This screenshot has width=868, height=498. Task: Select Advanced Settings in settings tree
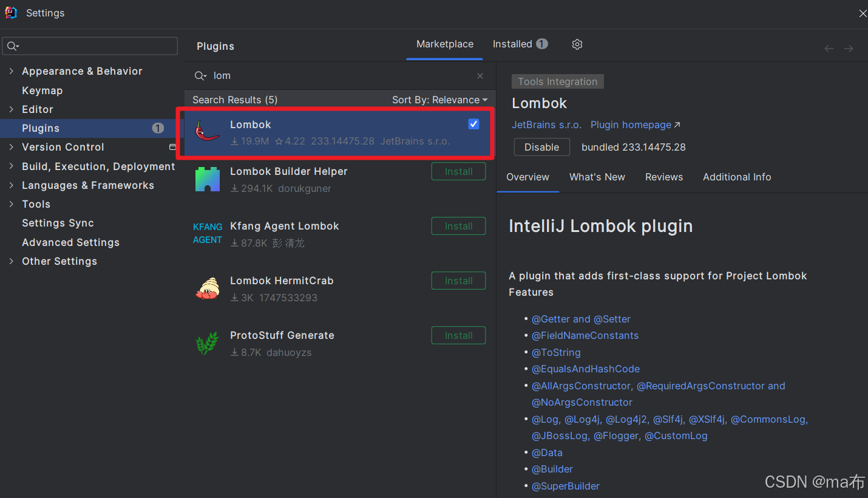[70, 242]
